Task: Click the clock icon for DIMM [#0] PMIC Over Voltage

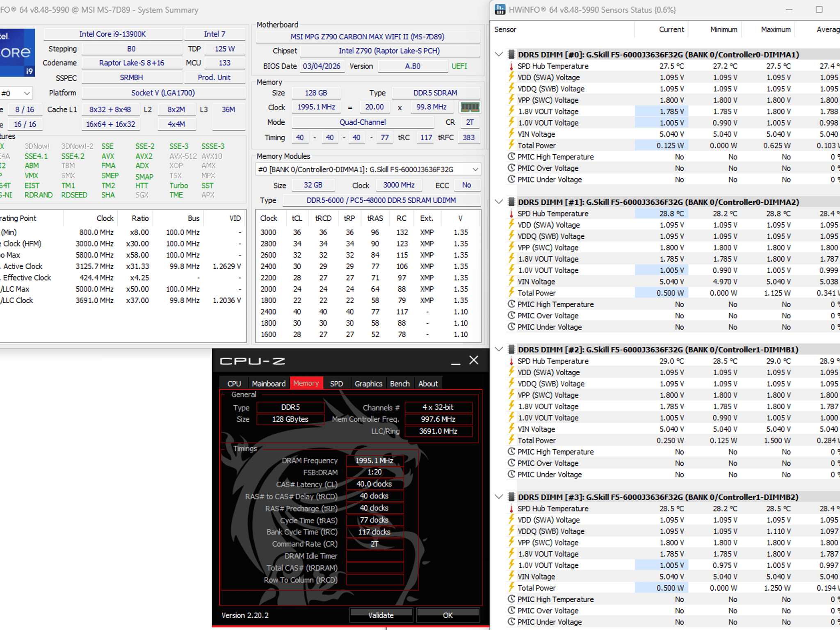Action: [x=511, y=168]
